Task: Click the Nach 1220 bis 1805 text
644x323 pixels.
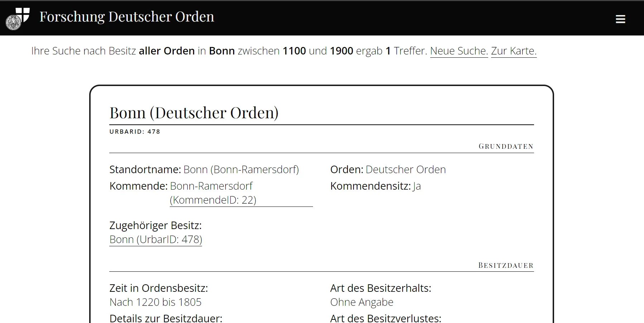Action: 155,302
